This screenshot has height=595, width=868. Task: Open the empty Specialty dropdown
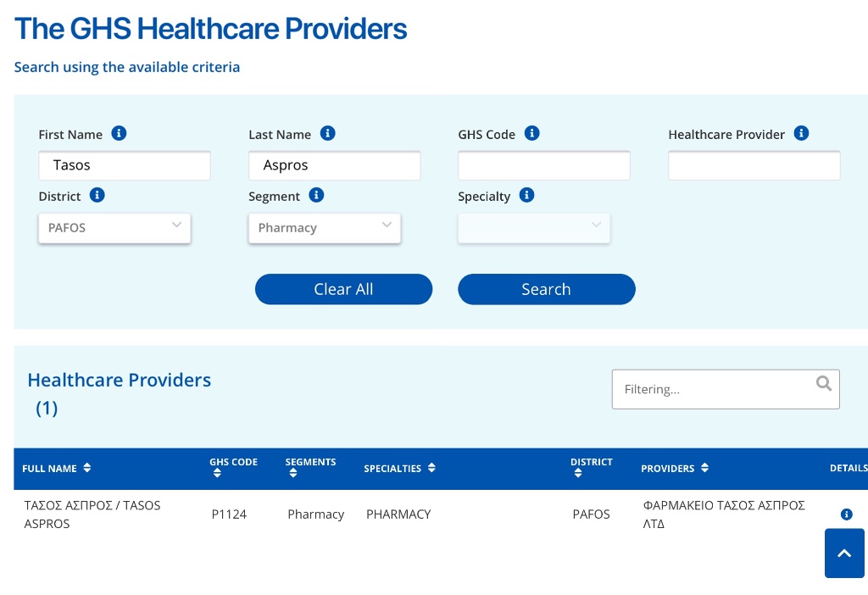534,228
